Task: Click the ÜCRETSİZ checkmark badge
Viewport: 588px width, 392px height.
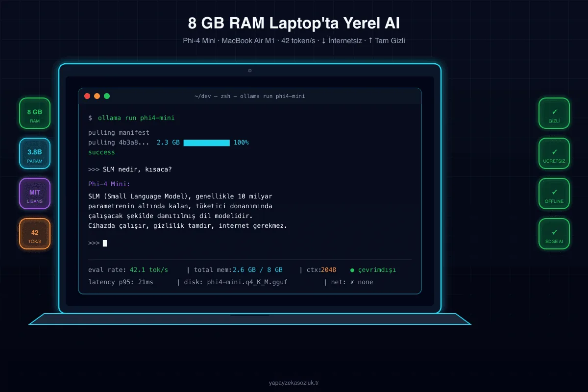Action: (x=554, y=153)
